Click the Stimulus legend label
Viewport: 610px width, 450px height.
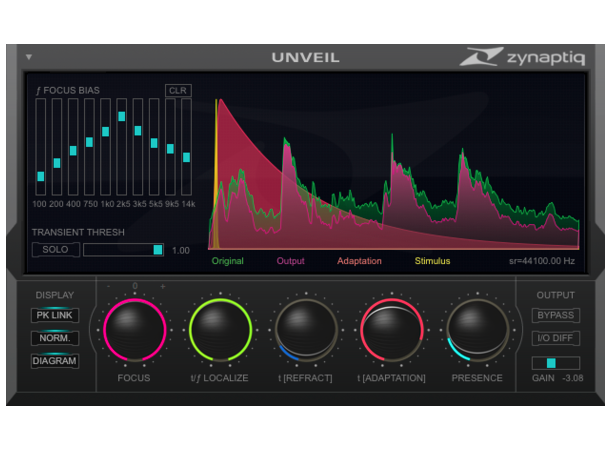(x=433, y=261)
